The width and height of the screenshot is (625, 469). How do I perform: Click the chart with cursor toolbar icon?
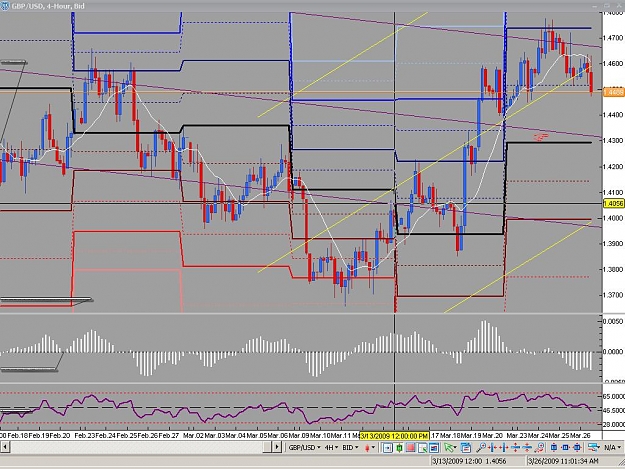tap(423, 447)
